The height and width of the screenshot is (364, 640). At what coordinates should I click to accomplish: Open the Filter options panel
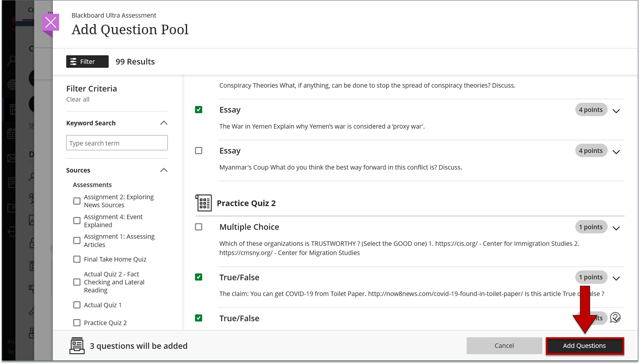point(87,61)
